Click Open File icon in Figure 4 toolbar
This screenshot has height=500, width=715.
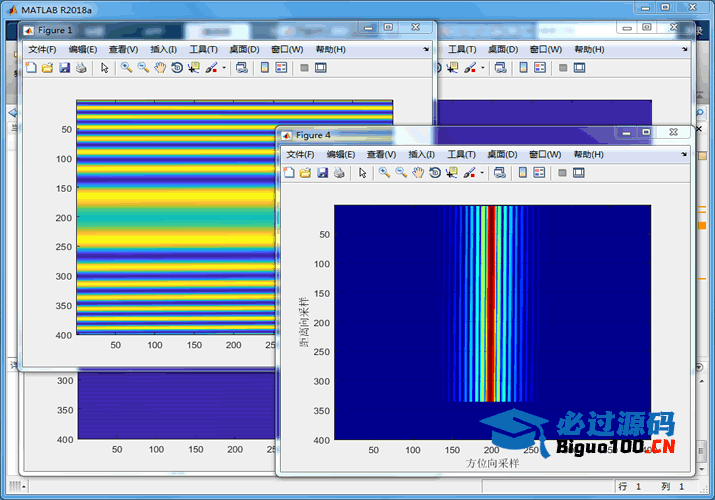coord(306,173)
